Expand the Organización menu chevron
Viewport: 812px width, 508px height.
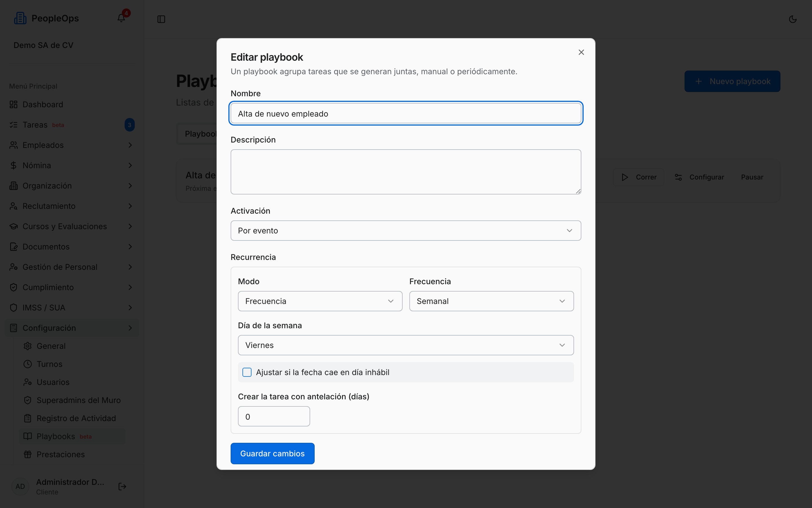coord(130,186)
